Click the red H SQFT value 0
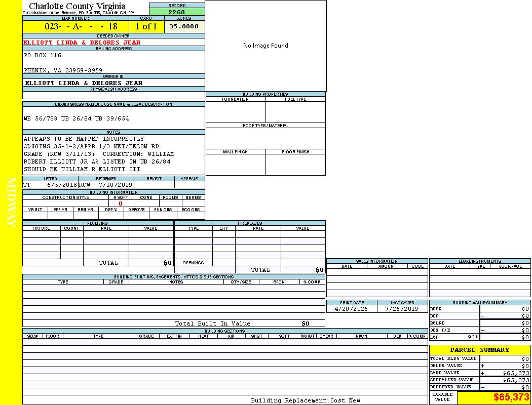Viewport: 532px width, 405px height. (x=121, y=204)
